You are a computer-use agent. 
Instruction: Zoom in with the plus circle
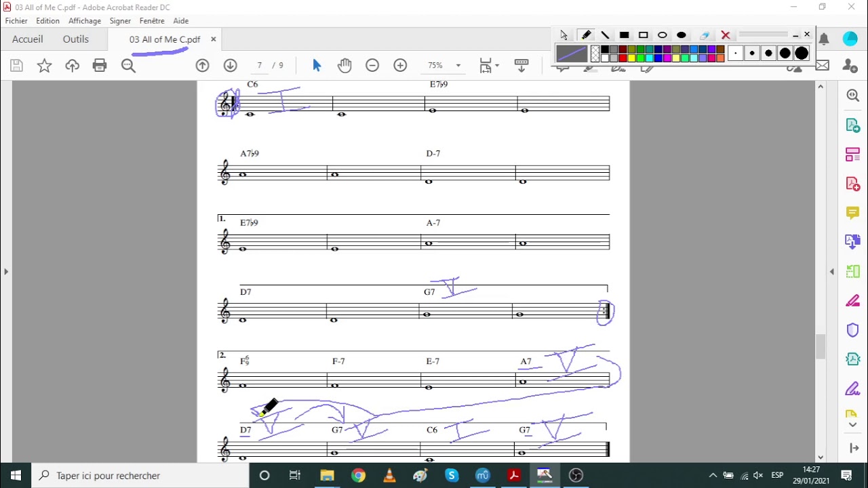(x=400, y=65)
